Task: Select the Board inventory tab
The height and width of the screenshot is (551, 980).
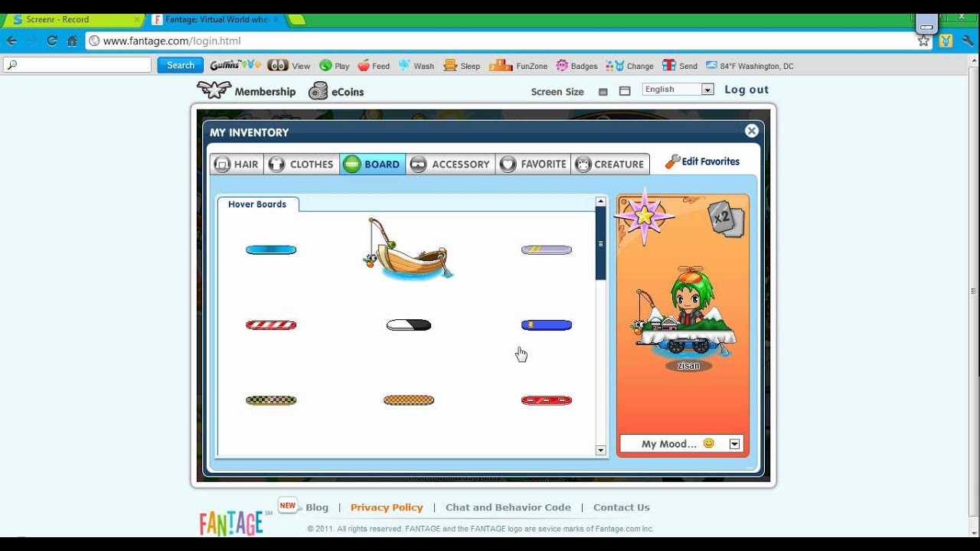Action: pyautogui.click(x=373, y=164)
